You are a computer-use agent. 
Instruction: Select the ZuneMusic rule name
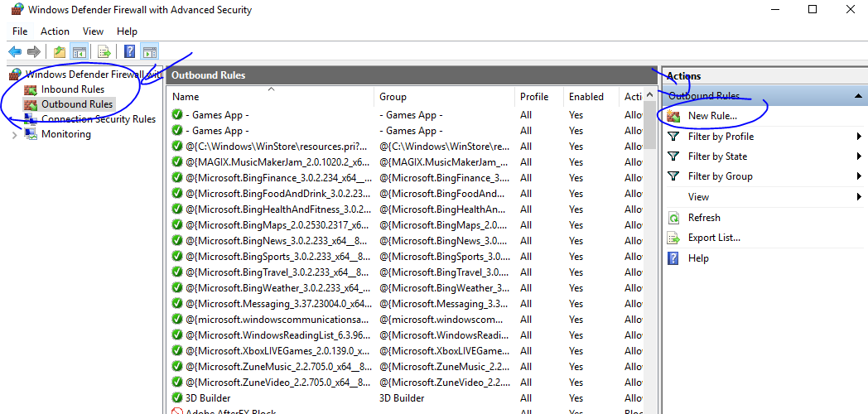pos(278,367)
